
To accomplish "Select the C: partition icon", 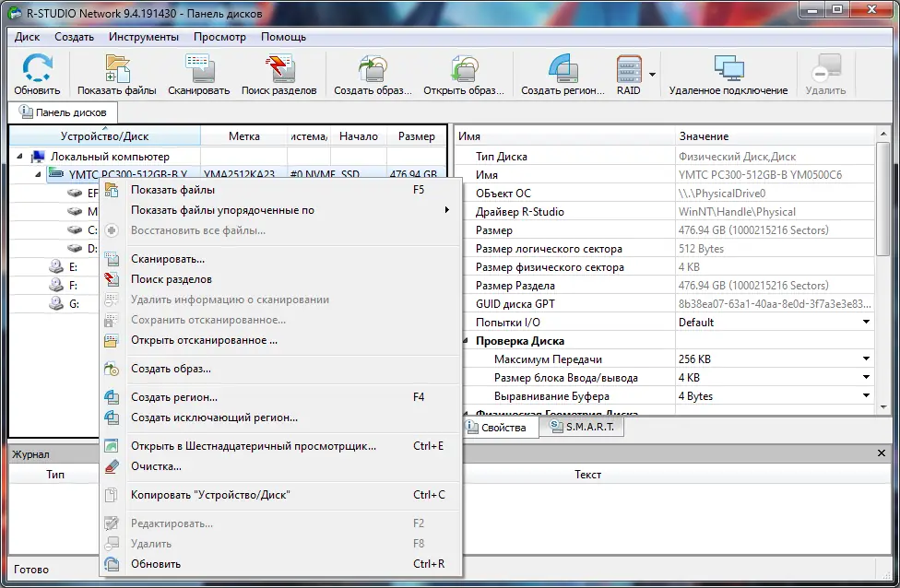I will 75,230.
